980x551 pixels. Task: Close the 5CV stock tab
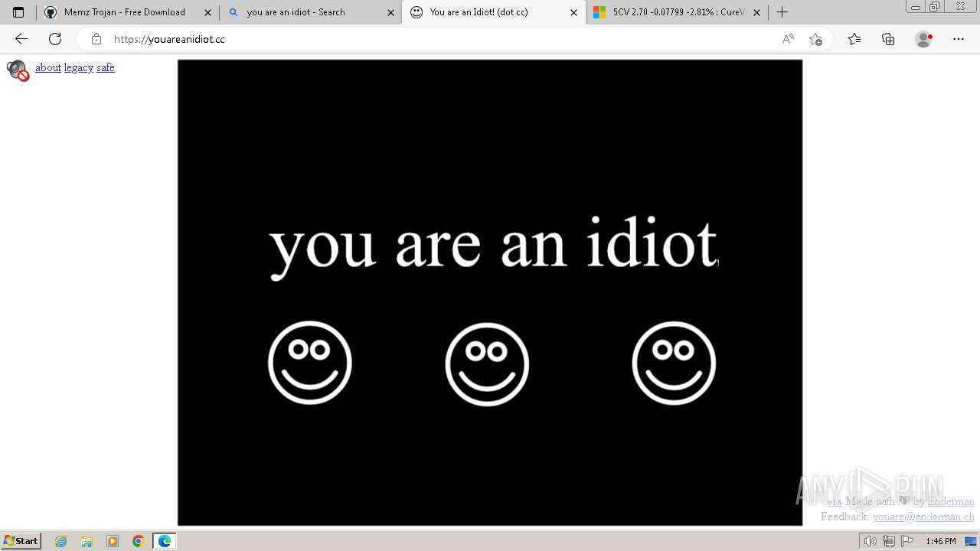click(x=756, y=12)
